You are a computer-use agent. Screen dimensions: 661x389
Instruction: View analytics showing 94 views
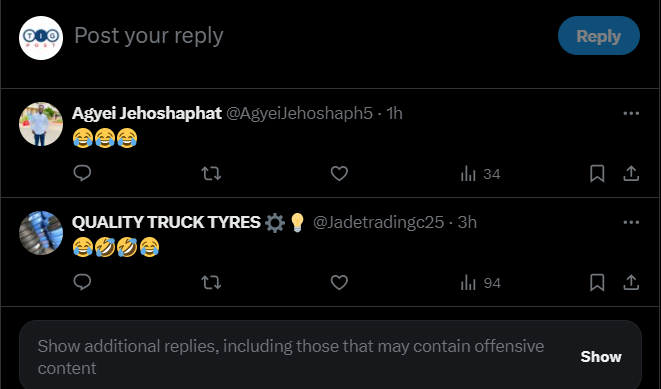481,282
